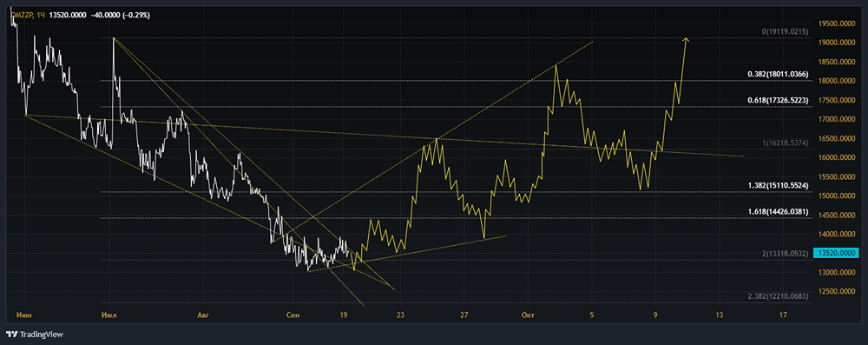Screen dimensions: 868x345
Task: Click the yellow forecast arrowhead near 19000
Action: [686, 39]
